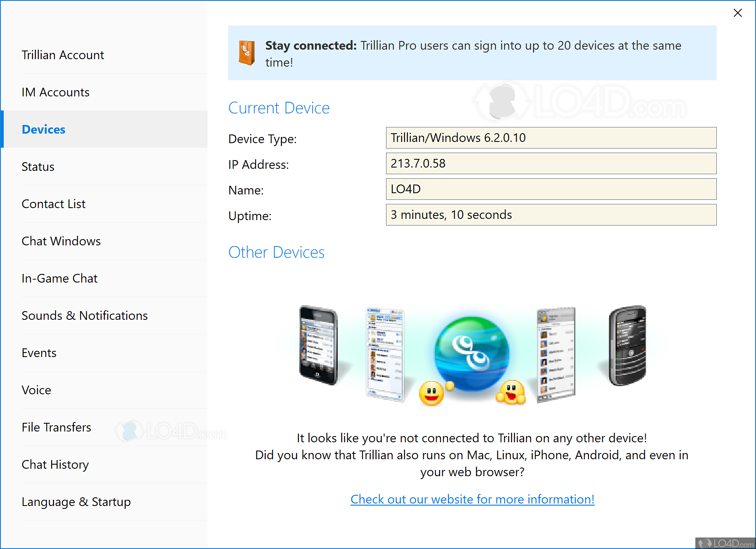The height and width of the screenshot is (549, 756).
Task: Switch to Chat Windows settings
Action: point(104,241)
